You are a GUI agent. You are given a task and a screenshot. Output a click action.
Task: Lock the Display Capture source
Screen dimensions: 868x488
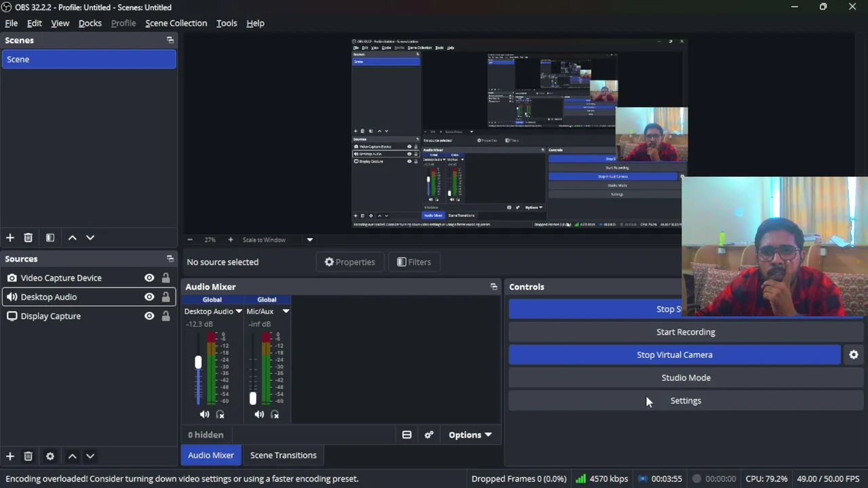tap(165, 317)
